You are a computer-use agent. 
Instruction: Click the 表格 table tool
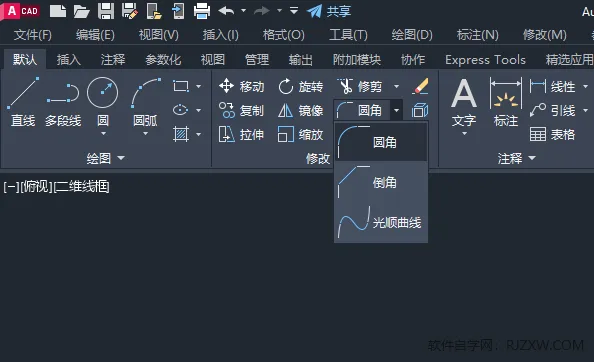coord(552,134)
